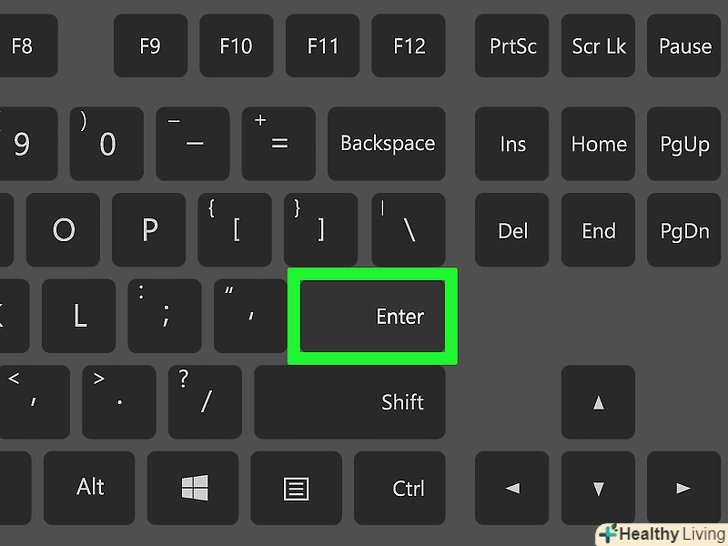
Task: Click the Alt key
Action: 90,488
